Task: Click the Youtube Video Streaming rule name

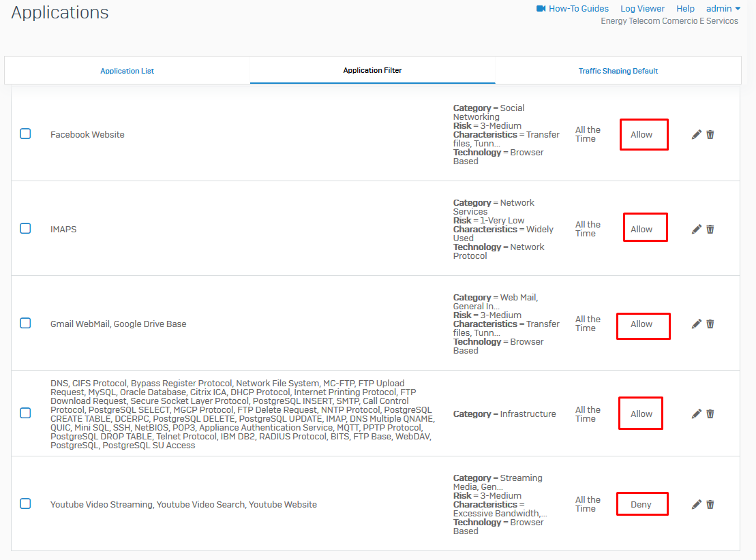Action: click(x=183, y=505)
